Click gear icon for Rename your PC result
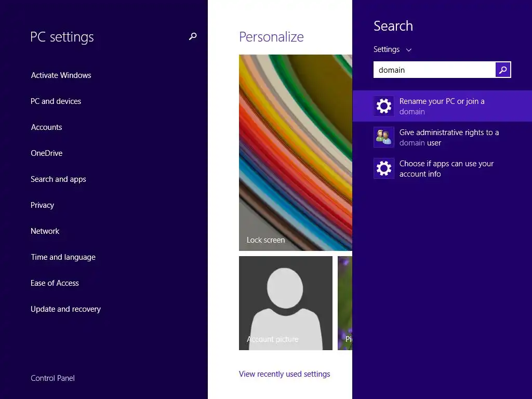The width and height of the screenshot is (532, 399). coord(384,106)
